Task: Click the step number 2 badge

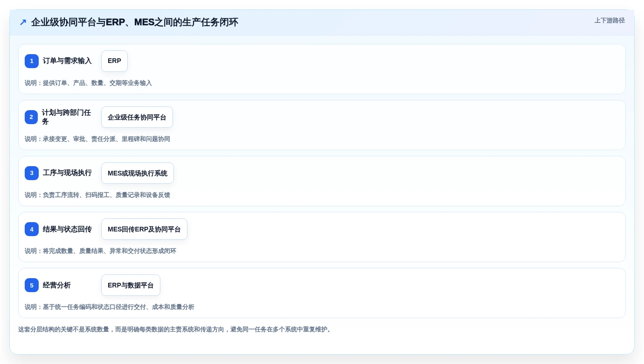Action: click(31, 117)
